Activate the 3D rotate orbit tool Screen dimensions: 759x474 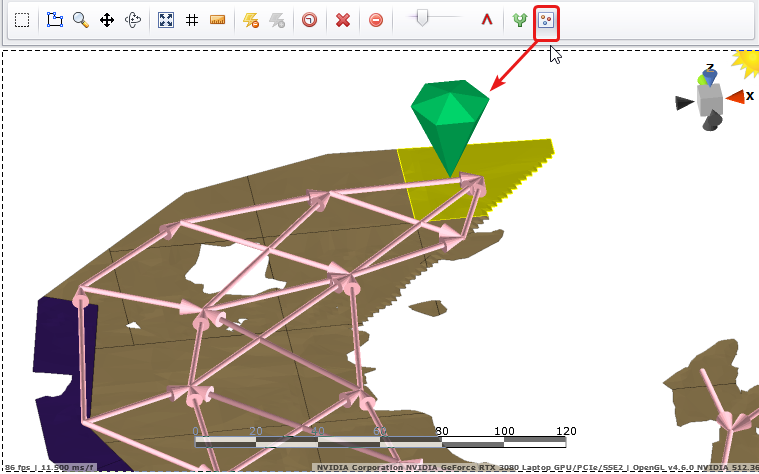click(133, 20)
